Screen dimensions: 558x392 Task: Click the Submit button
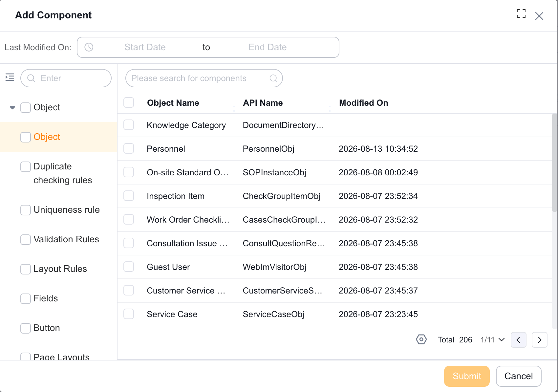coord(467,376)
